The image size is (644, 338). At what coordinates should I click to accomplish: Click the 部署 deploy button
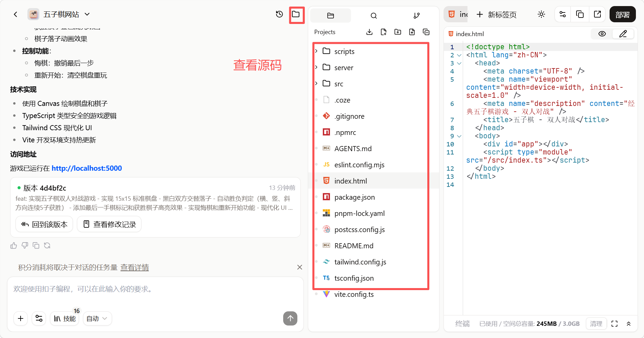pyautogui.click(x=622, y=15)
